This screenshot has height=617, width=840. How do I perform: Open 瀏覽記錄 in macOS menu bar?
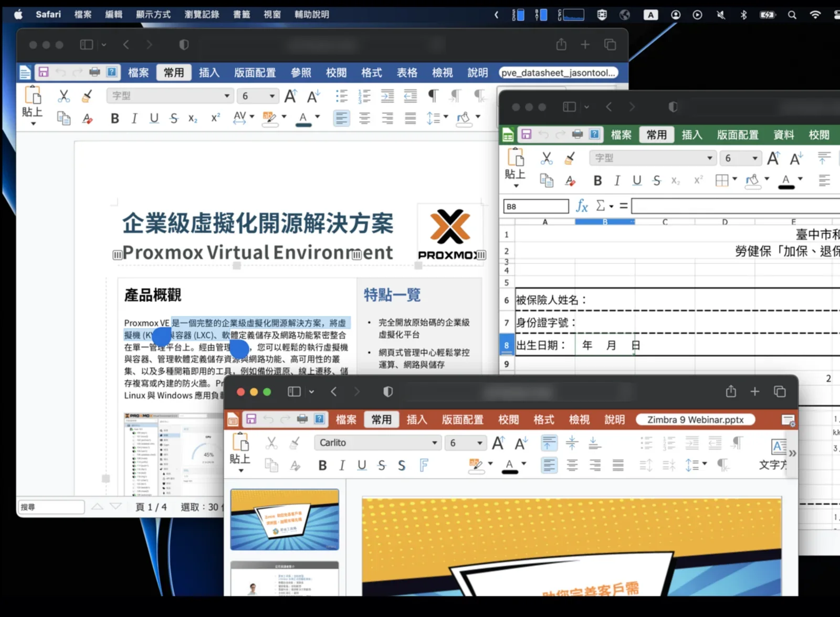(x=202, y=14)
